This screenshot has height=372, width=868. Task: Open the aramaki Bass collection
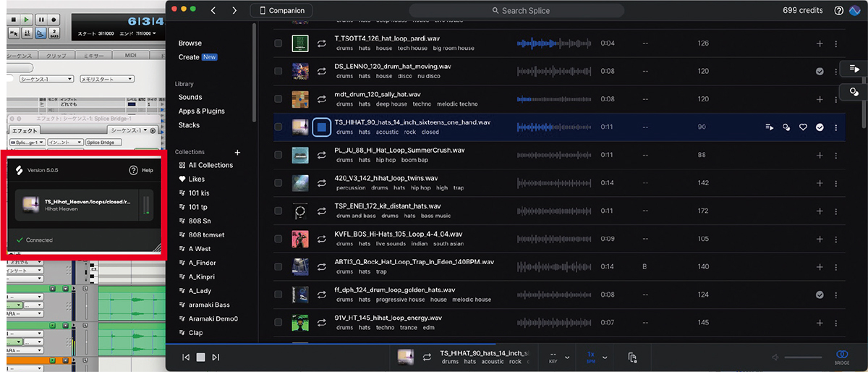pos(203,305)
